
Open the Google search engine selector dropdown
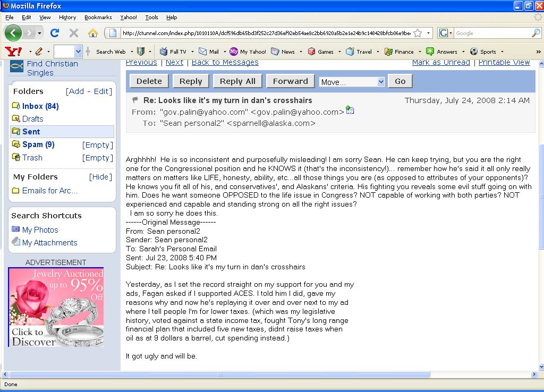coord(445,33)
